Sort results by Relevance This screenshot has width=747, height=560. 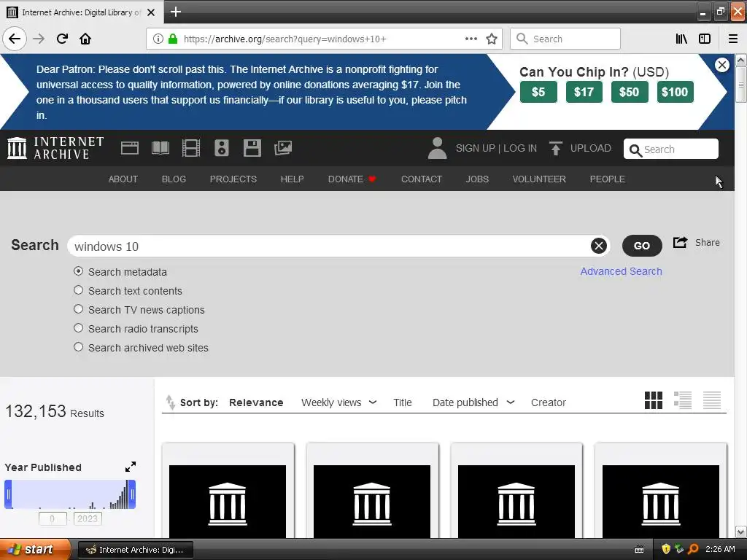coord(256,402)
